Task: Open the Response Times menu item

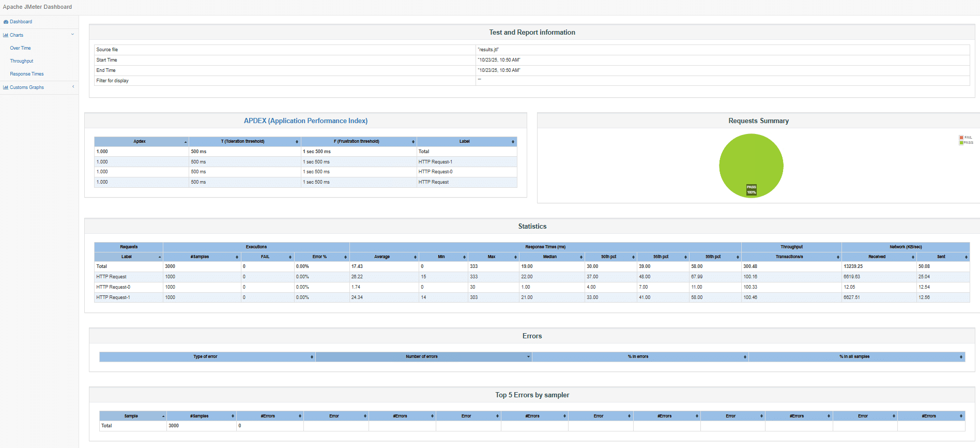Action: [x=27, y=74]
